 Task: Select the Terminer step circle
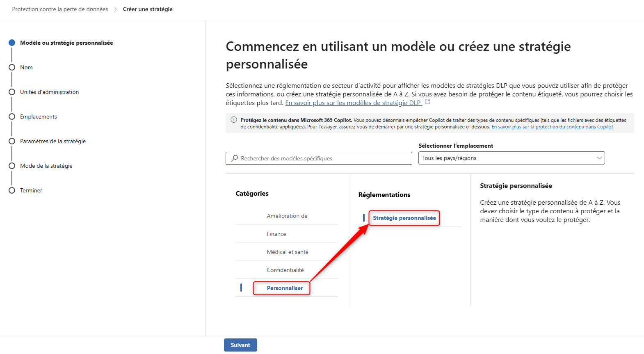point(12,190)
